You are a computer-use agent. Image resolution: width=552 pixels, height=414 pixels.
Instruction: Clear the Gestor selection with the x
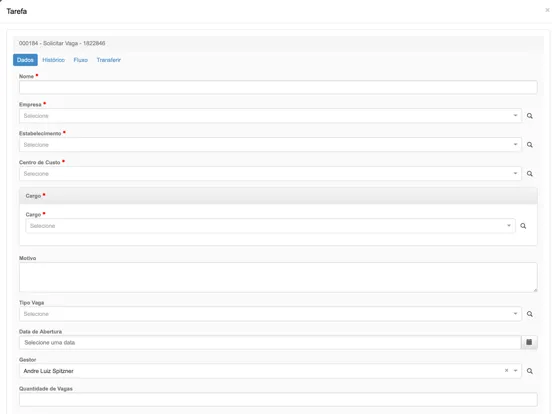pyautogui.click(x=506, y=370)
